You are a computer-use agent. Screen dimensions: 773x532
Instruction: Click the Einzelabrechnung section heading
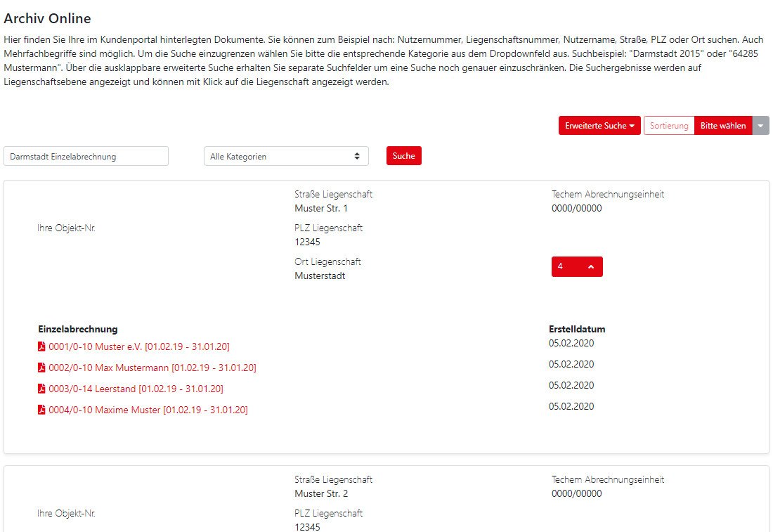77,329
